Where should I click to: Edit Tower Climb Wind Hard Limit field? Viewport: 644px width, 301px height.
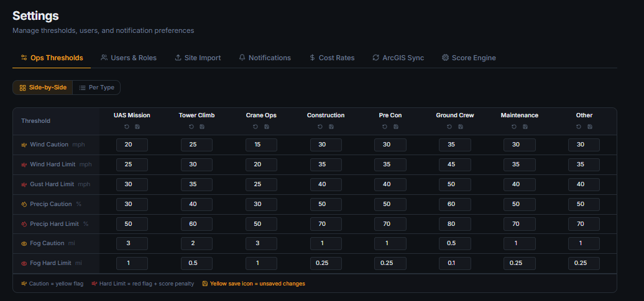coord(196,164)
